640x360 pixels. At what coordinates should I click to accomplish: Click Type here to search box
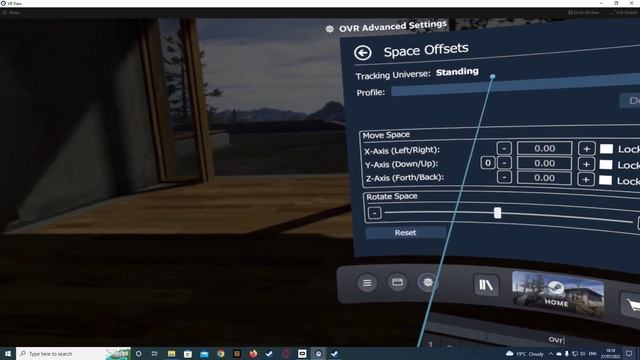tap(73, 353)
